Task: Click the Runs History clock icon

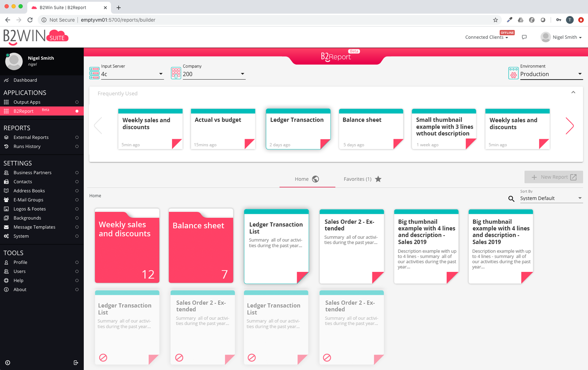Action: pos(6,146)
